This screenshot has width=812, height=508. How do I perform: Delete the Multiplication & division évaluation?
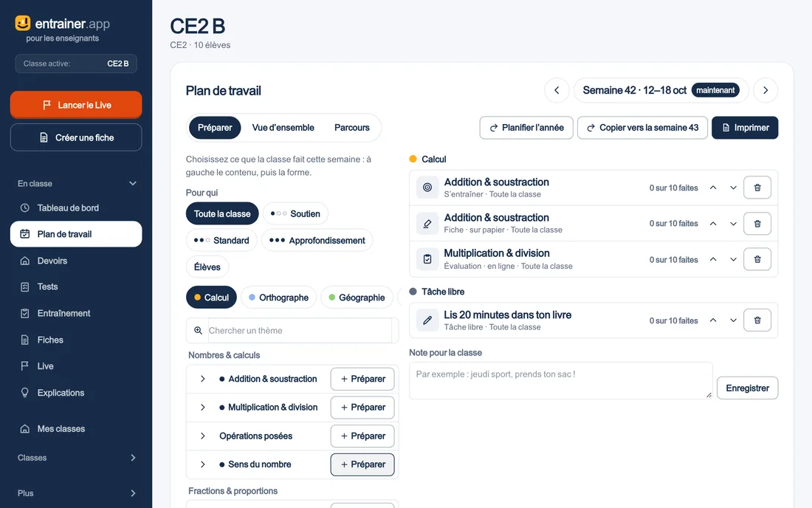[x=757, y=259]
